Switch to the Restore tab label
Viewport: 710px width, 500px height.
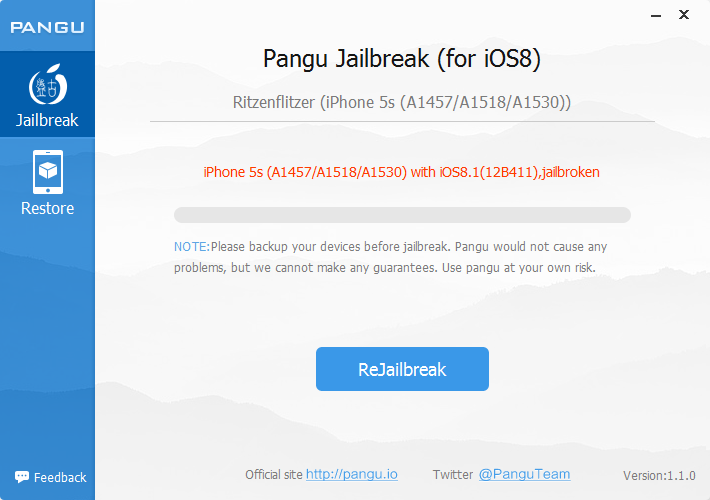pyautogui.click(x=48, y=208)
